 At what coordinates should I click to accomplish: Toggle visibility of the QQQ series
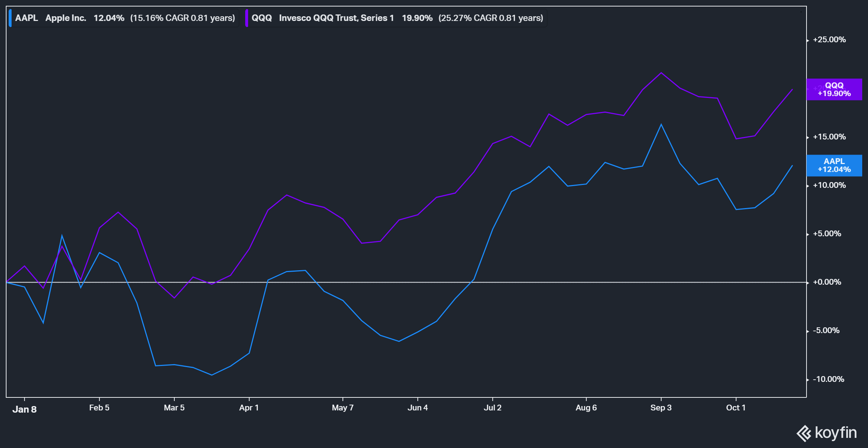point(394,17)
